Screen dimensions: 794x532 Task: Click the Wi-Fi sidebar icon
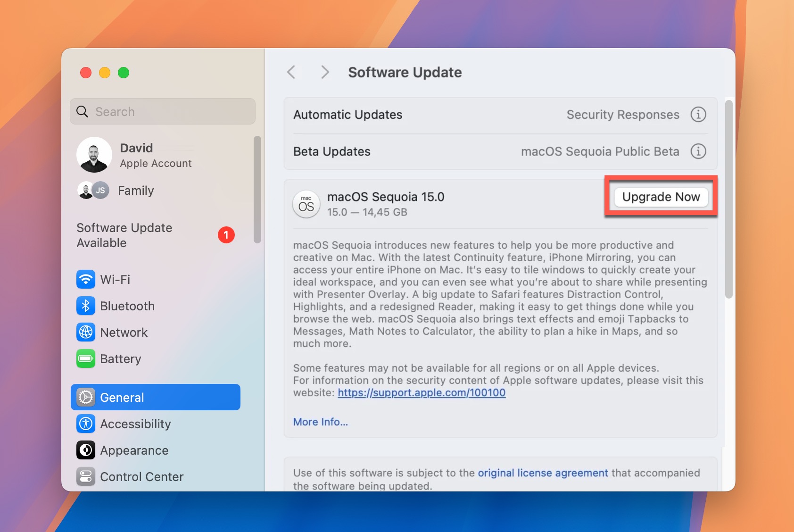[86, 279]
